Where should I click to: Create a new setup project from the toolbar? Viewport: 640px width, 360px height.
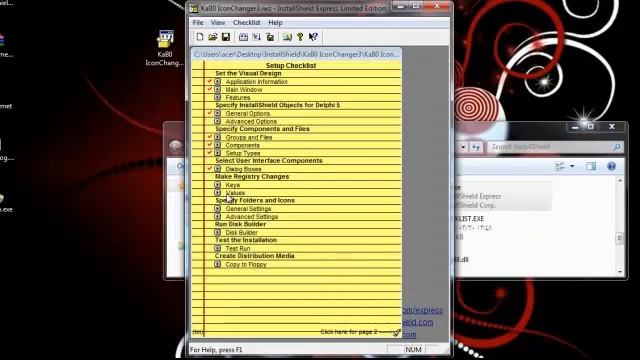coord(200,37)
